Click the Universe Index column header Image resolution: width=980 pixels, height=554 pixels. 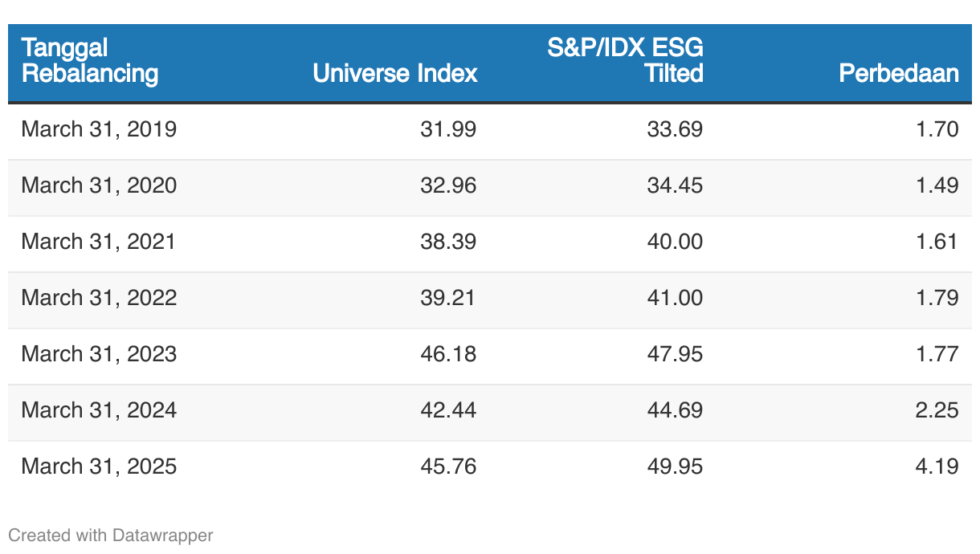click(x=395, y=74)
